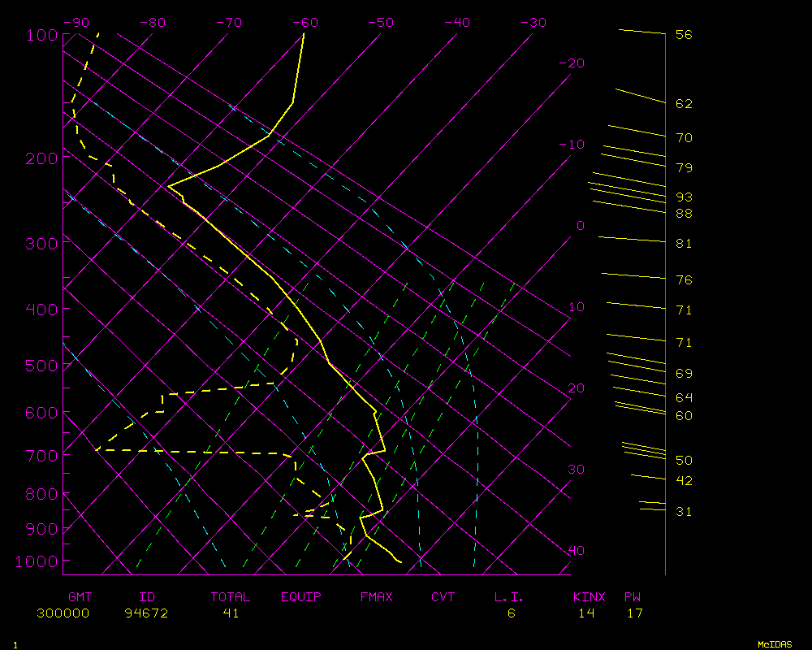Image resolution: width=812 pixels, height=650 pixels.
Task: Select the KINX value 14
Action: tap(586, 613)
